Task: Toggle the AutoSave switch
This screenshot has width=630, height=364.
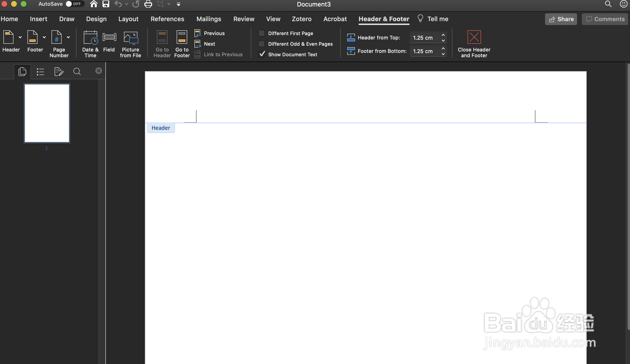Action: coord(74,4)
